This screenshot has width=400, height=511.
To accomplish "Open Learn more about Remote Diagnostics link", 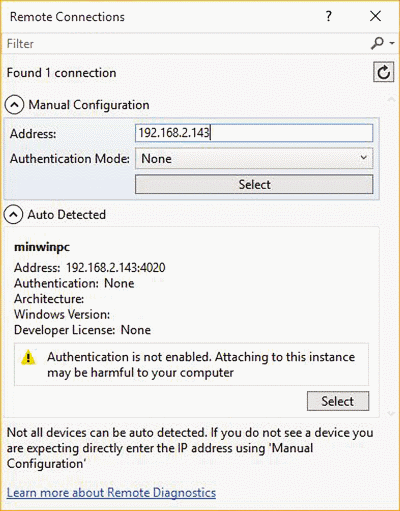I will [x=111, y=493].
